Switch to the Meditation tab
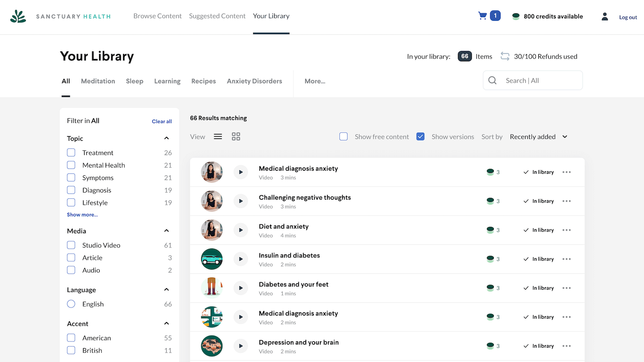The width and height of the screenshot is (644, 362). tap(98, 81)
